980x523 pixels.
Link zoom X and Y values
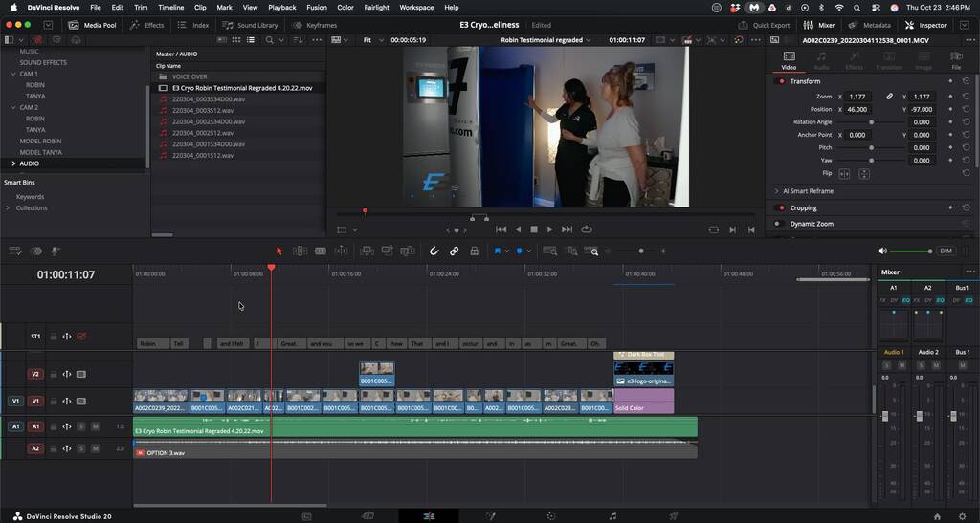pos(889,97)
